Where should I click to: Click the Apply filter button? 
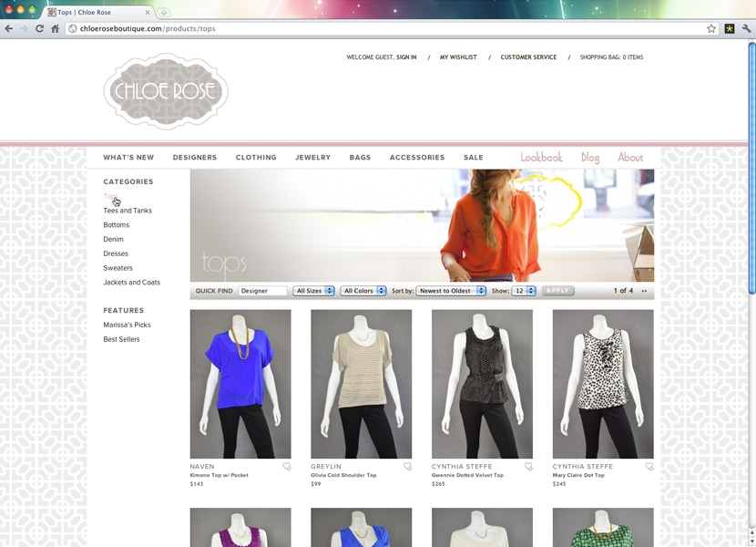click(x=557, y=291)
